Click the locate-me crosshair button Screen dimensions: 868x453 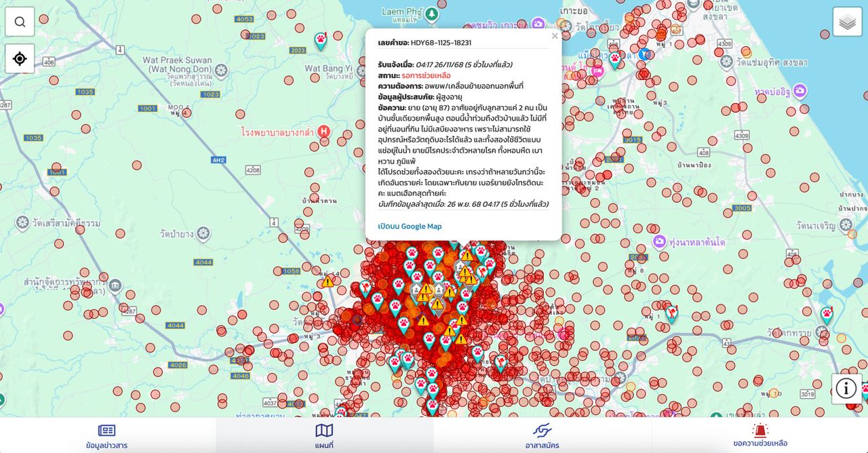click(20, 58)
